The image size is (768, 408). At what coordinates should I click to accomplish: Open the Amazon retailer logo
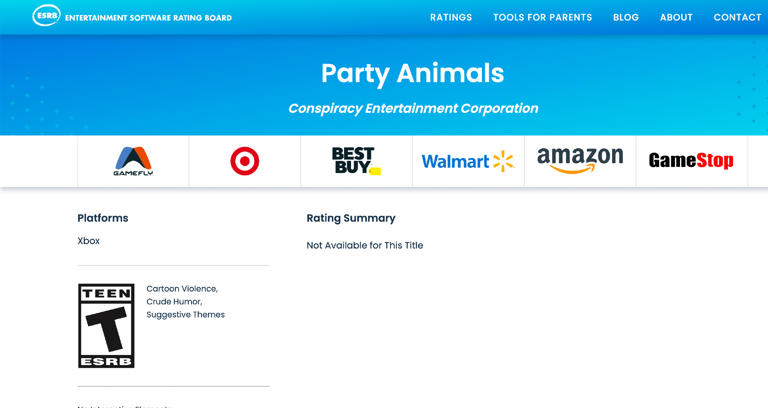580,161
